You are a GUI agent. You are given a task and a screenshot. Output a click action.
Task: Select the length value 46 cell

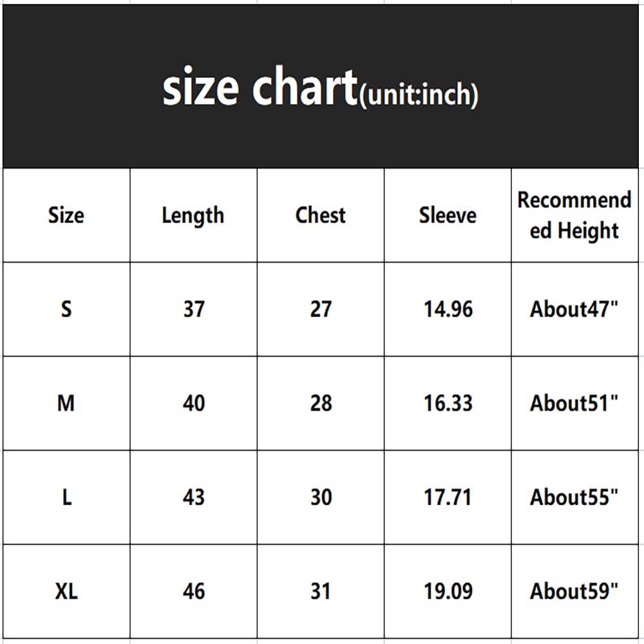coord(193,591)
